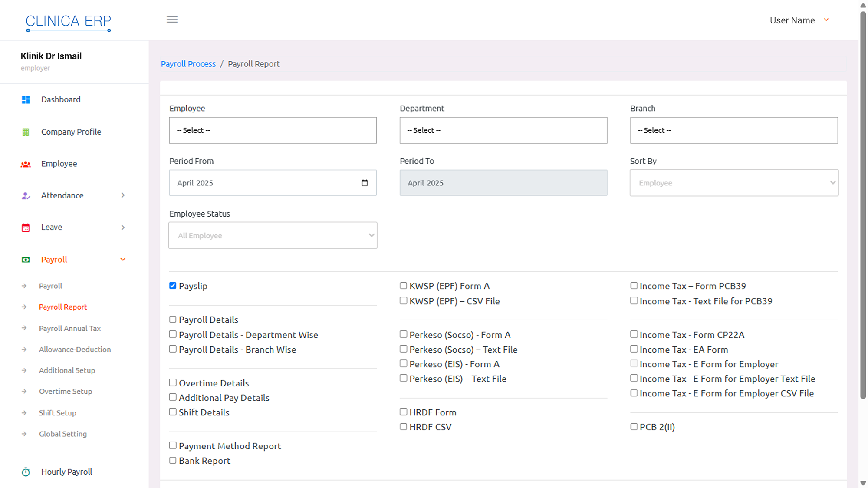Click the page vertical scrollbar thumb
The height and width of the screenshot is (488, 868).
click(x=863, y=204)
